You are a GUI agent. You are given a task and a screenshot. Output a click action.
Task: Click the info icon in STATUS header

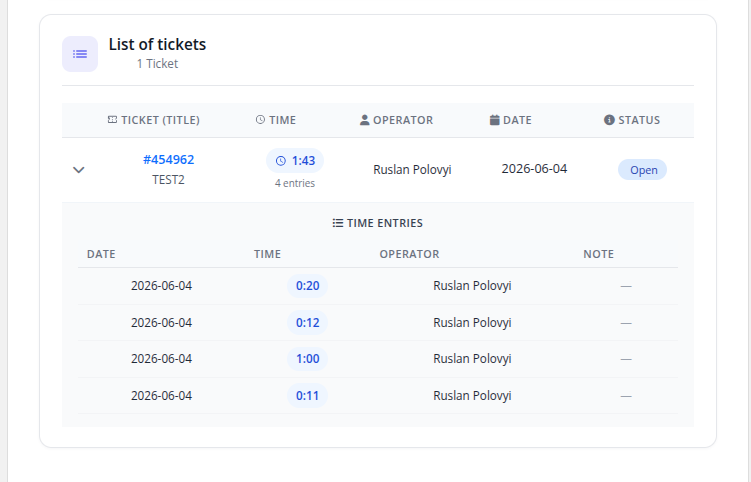[x=609, y=120]
